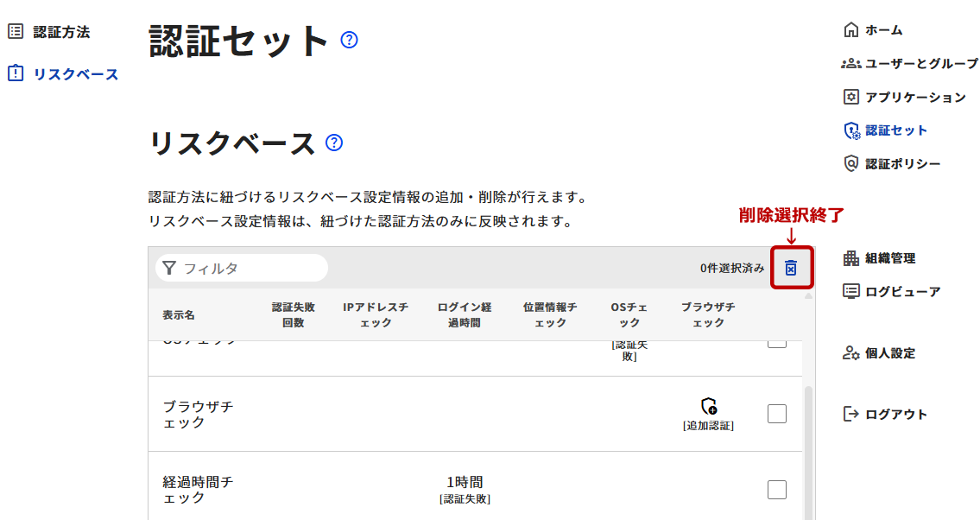The height and width of the screenshot is (520, 980).
Task: Click the ログアウト link
Action: (896, 415)
